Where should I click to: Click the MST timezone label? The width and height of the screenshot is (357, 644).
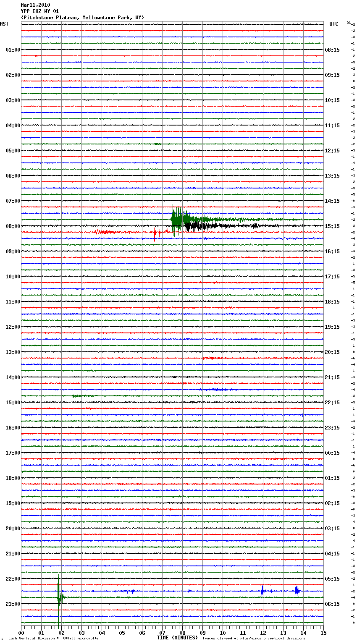pyautogui.click(x=4, y=24)
